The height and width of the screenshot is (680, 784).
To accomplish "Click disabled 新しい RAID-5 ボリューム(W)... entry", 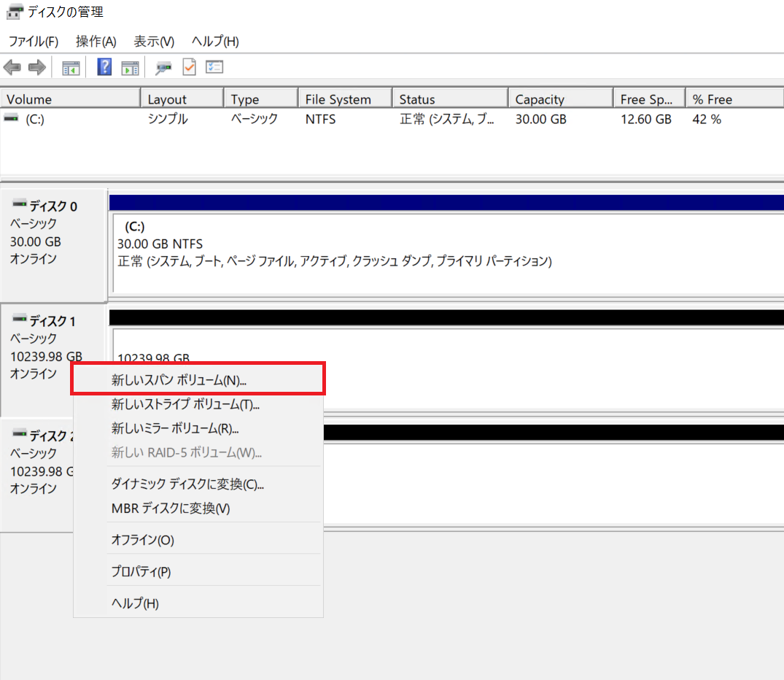I will (198, 452).
